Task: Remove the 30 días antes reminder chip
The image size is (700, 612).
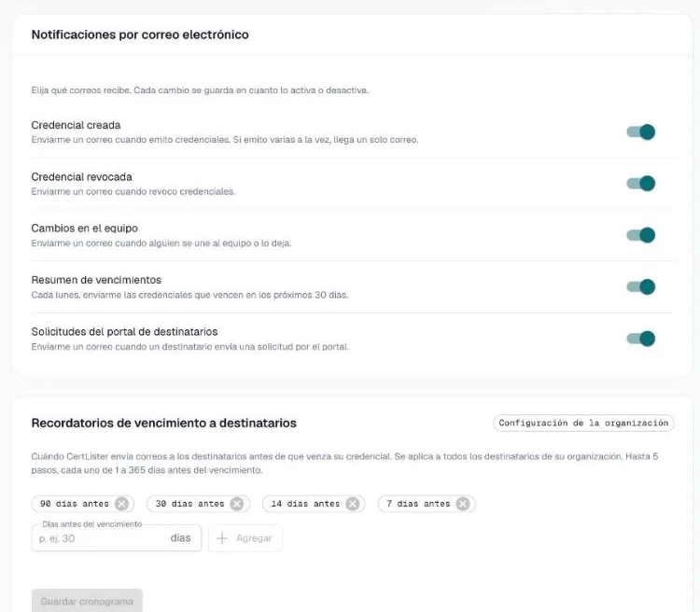Action: [x=237, y=504]
